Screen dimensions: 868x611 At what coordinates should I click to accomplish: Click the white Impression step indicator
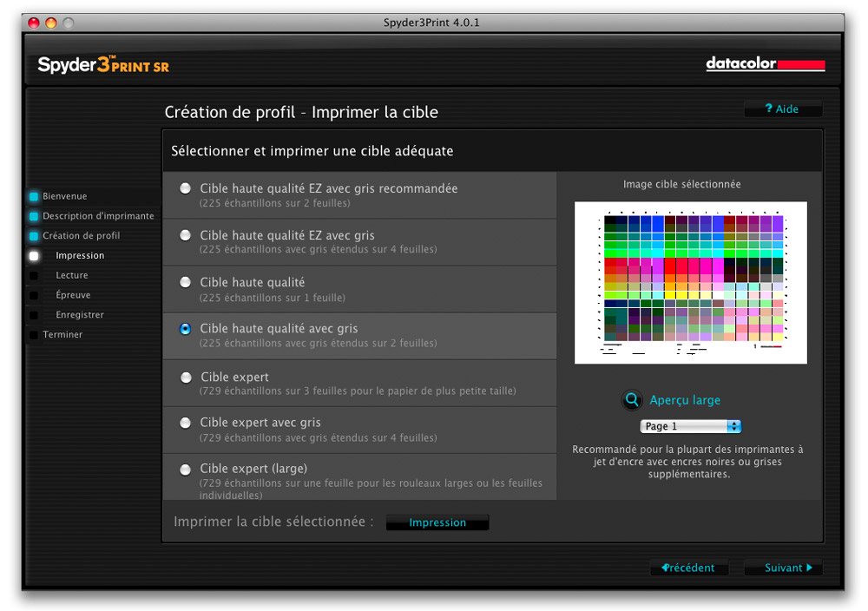click(34, 256)
